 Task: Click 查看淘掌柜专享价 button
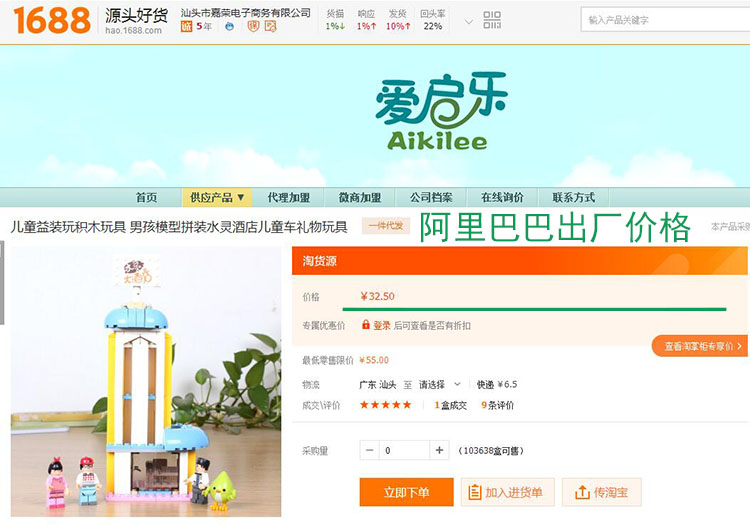tap(700, 345)
